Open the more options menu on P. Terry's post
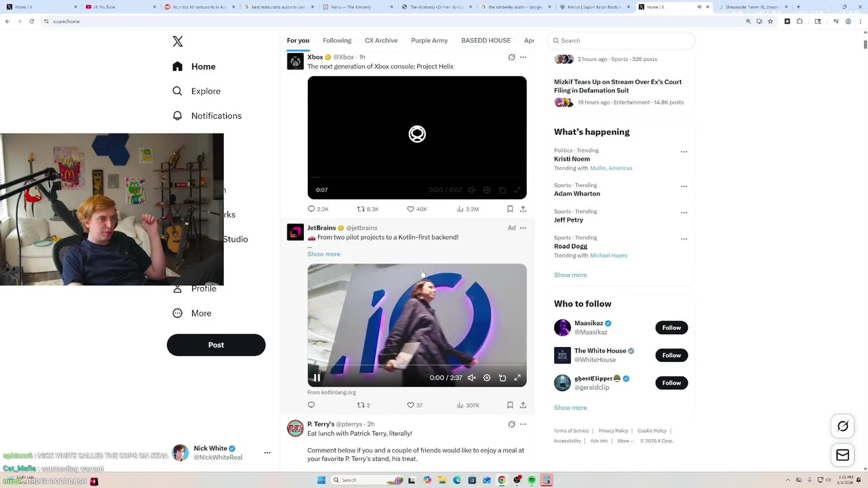Image resolution: width=868 pixels, height=488 pixels. [x=523, y=424]
